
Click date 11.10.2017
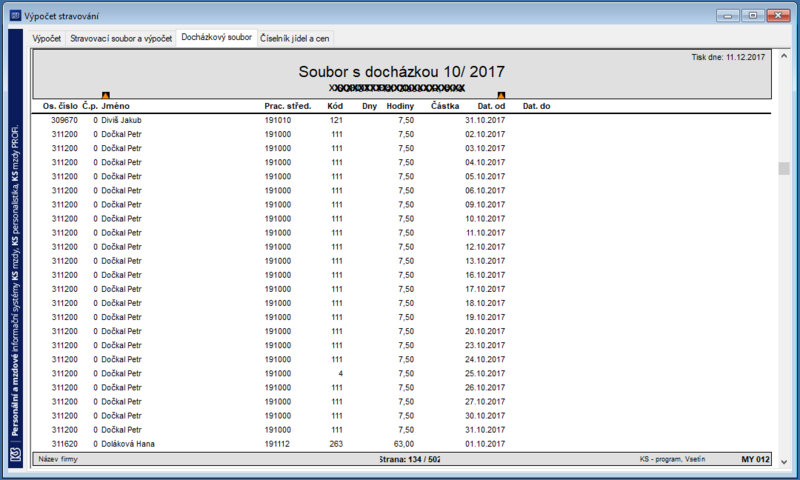coord(486,233)
